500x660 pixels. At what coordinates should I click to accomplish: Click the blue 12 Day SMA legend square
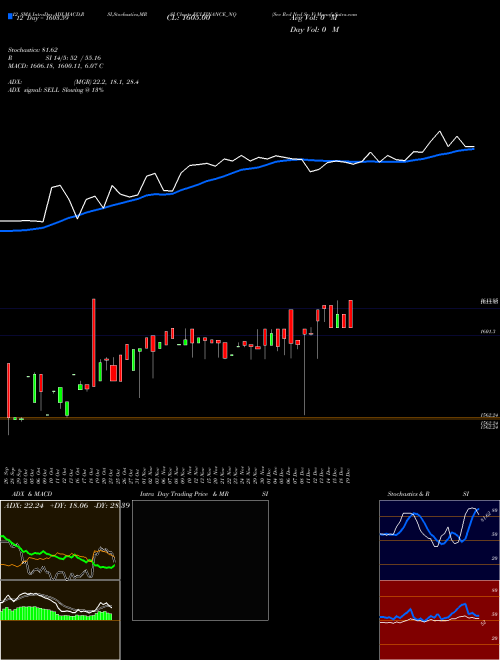click(x=10, y=17)
